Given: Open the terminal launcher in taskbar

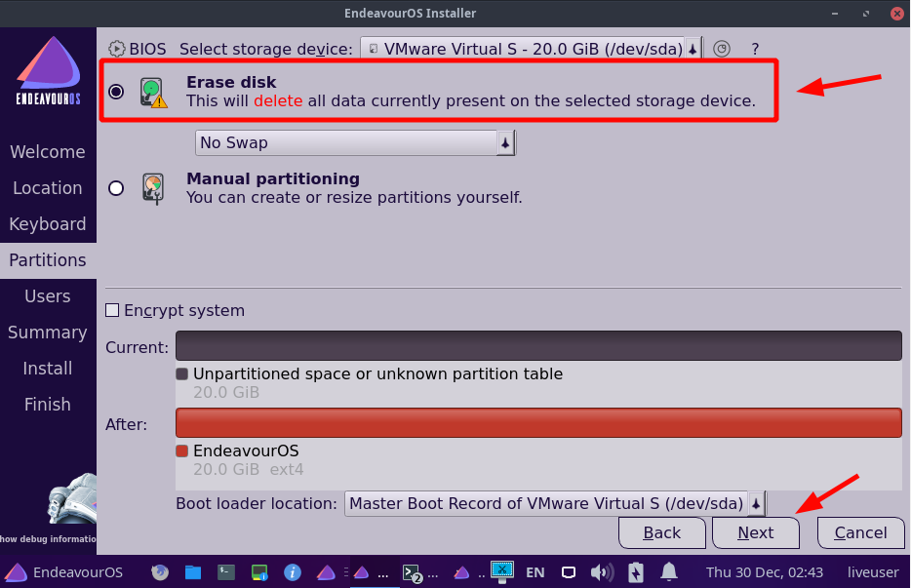Looking at the screenshot, I should tap(226, 572).
